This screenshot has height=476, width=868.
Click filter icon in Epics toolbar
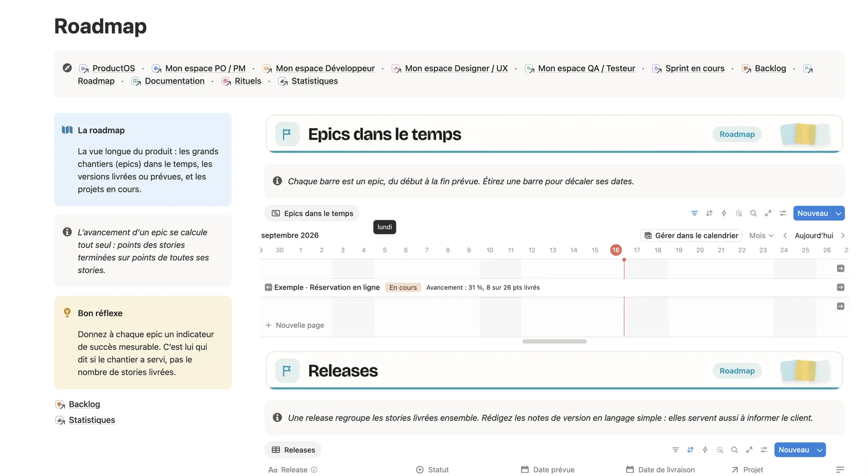click(x=694, y=213)
